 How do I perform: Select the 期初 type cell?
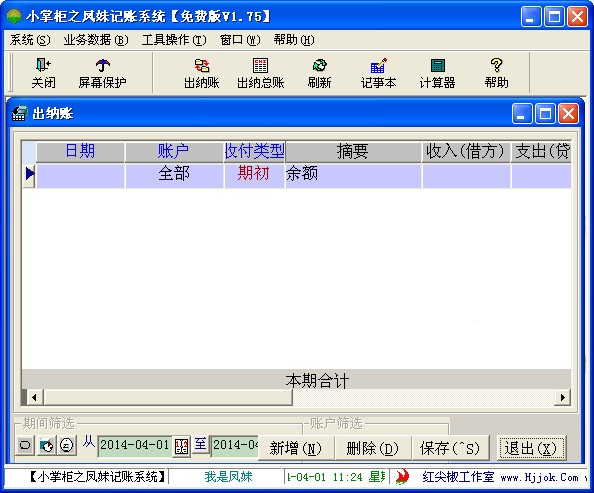point(254,175)
